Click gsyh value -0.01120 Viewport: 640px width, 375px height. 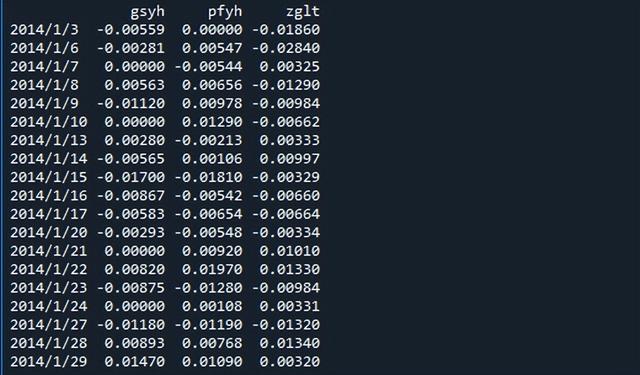point(131,103)
